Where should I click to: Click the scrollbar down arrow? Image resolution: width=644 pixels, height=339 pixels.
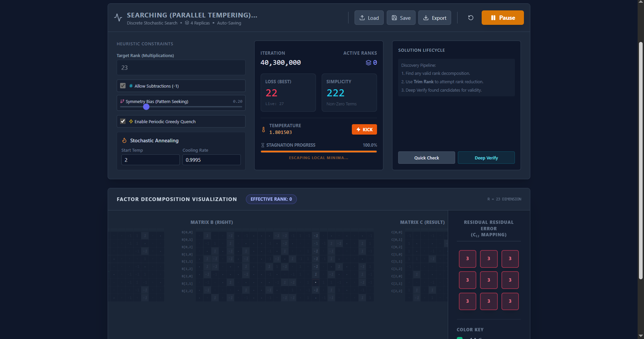click(x=641, y=336)
